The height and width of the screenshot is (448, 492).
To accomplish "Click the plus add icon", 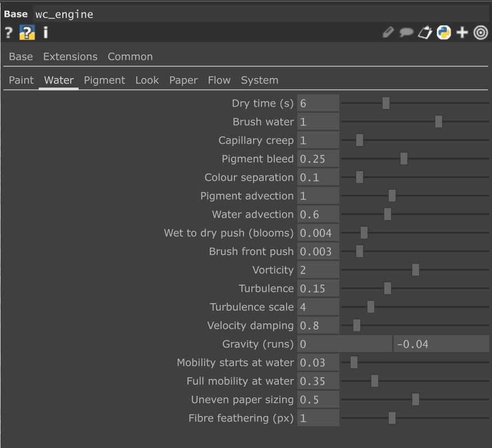I will (x=462, y=33).
